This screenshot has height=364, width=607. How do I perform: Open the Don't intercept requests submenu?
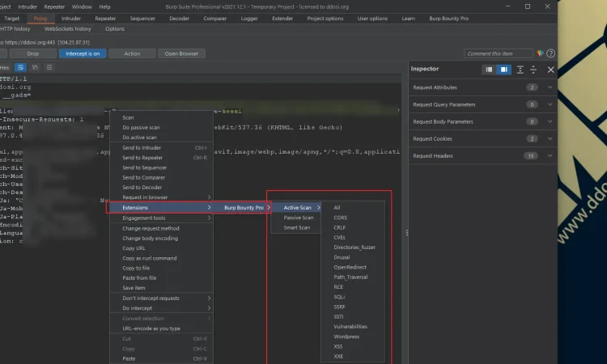tap(161, 298)
